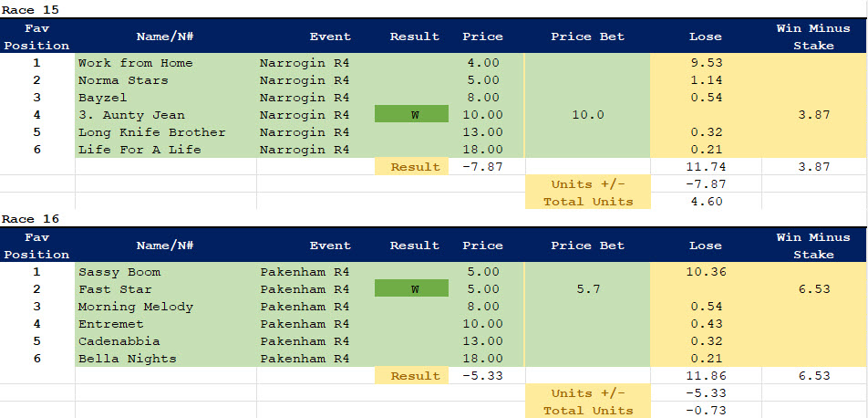Image resolution: width=868 pixels, height=418 pixels.
Task: Select the Win Minus Stake value in Aunty Jean's row
Action: (x=813, y=115)
